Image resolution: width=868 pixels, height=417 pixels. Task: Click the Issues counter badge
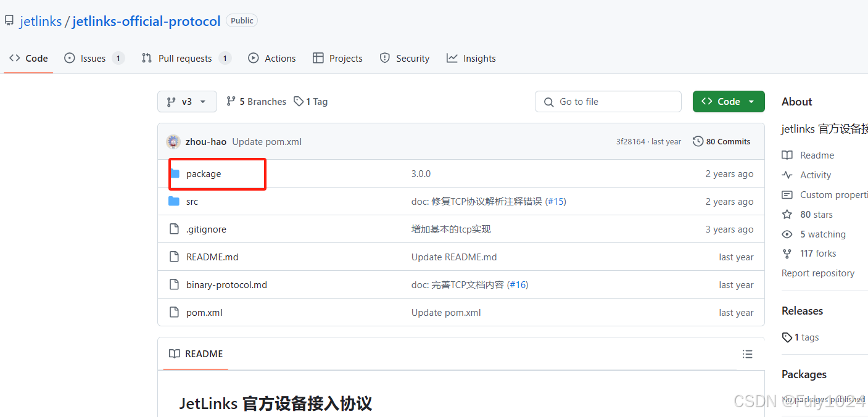118,58
